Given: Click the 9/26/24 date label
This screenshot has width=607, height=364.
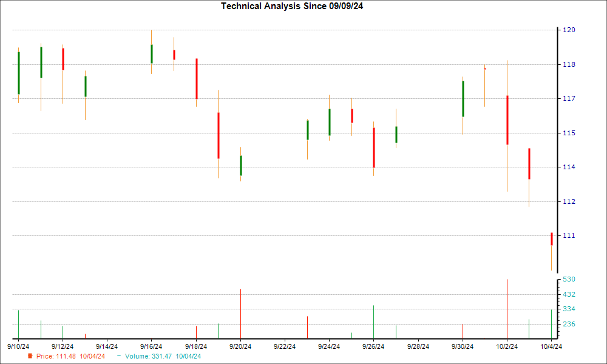Looking at the screenshot, I should 373,346.
